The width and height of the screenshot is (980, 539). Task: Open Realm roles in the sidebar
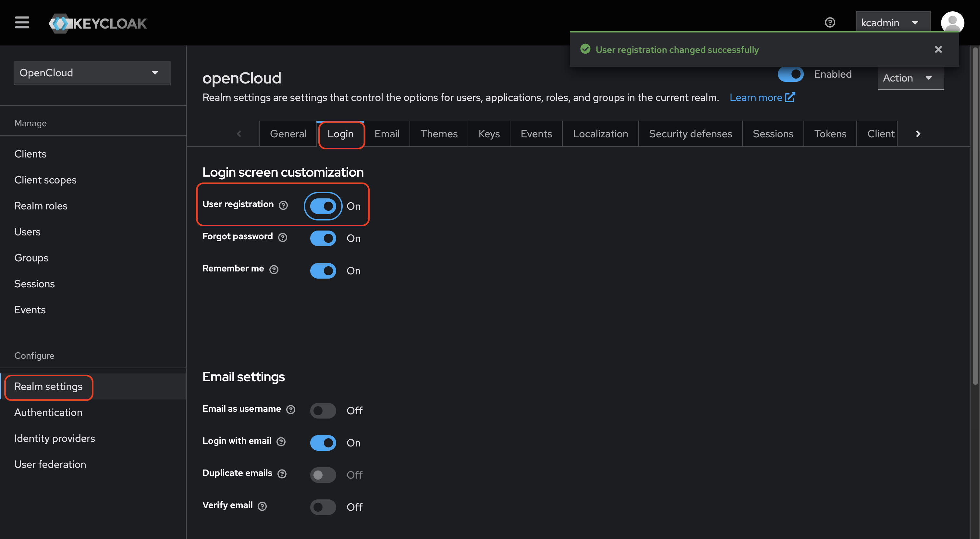pos(93,206)
